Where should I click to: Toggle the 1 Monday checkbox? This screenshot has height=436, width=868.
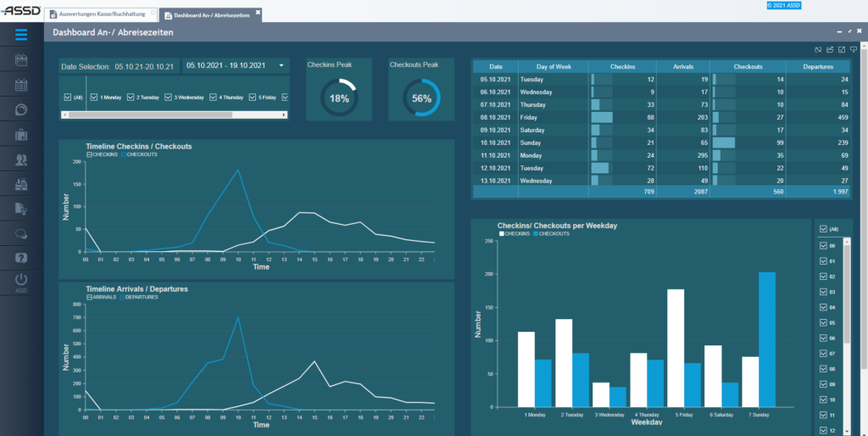(x=94, y=97)
